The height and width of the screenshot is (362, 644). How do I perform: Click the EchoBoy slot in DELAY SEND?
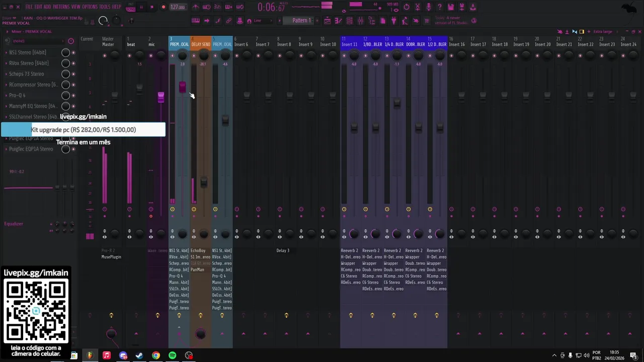[x=198, y=250]
